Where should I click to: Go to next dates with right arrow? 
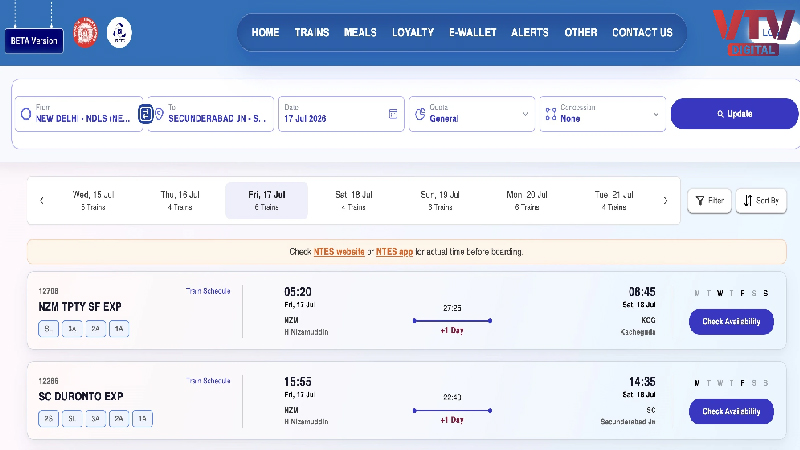[665, 201]
